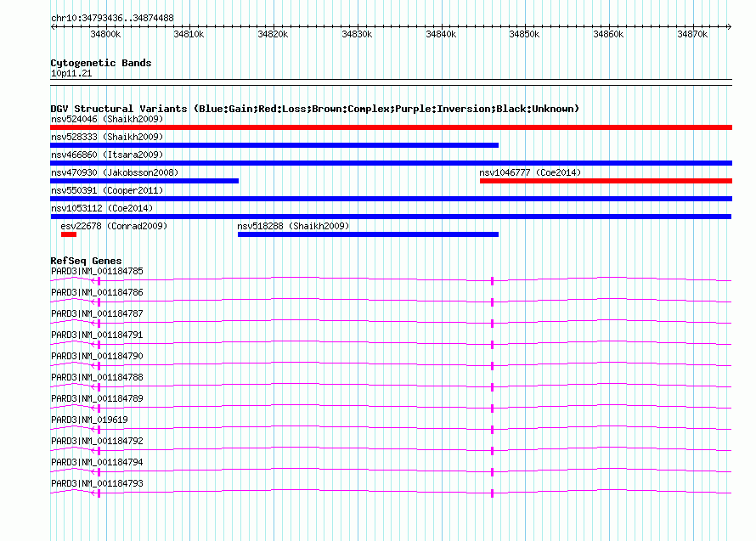Click the small red esv22678 loss bar
The width and height of the screenshot is (756, 541).
69,234
